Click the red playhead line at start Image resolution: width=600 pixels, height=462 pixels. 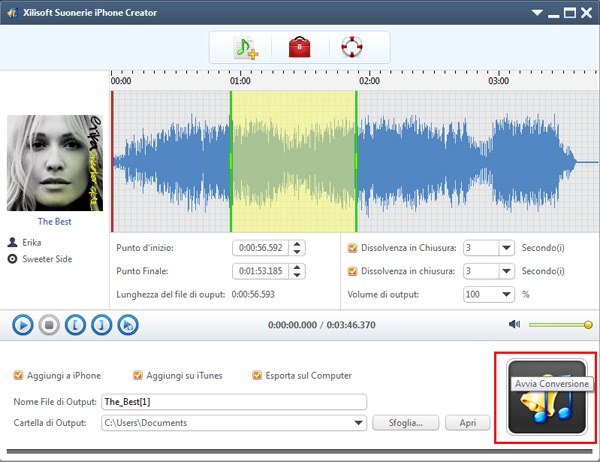point(112,161)
